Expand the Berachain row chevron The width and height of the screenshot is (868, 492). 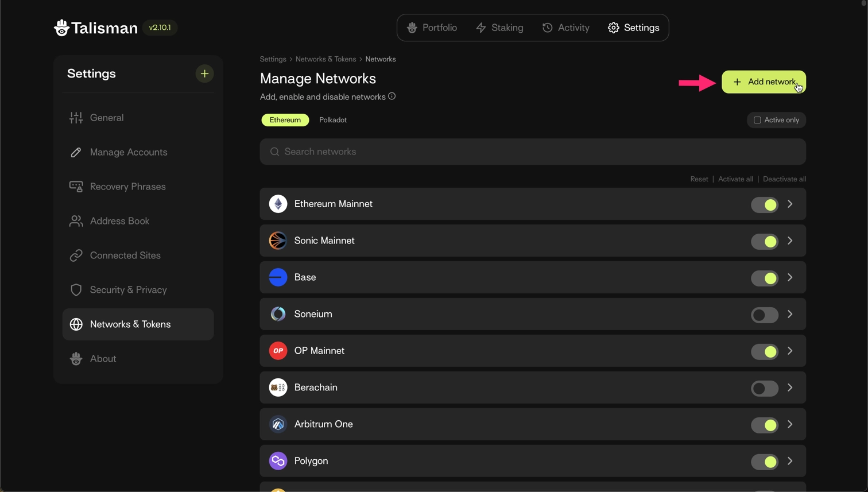[790, 388]
